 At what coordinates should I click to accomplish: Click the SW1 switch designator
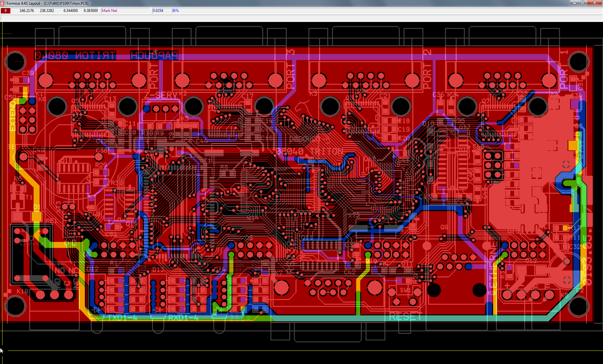click(x=405, y=290)
